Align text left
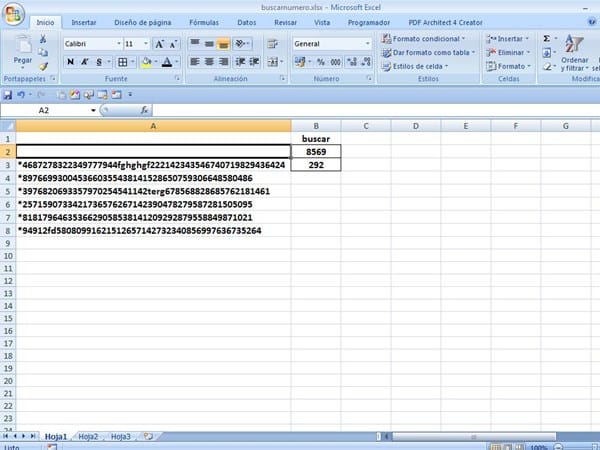 (x=195, y=62)
